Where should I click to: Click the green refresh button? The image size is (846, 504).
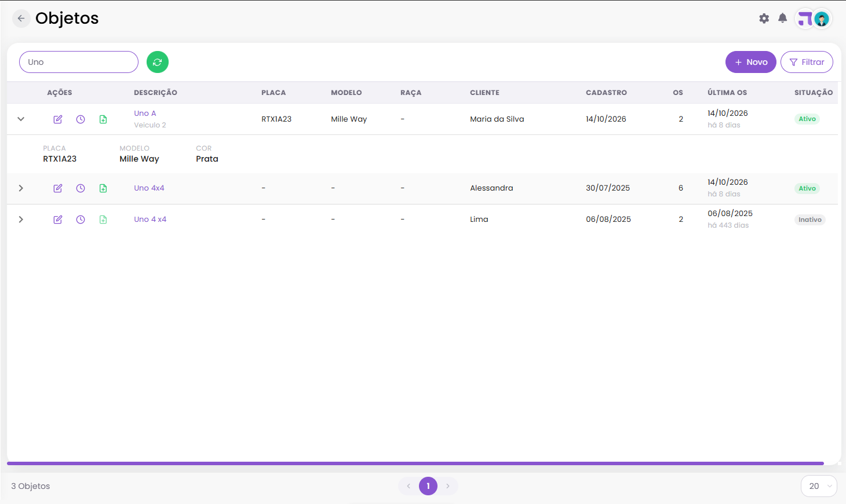click(158, 62)
